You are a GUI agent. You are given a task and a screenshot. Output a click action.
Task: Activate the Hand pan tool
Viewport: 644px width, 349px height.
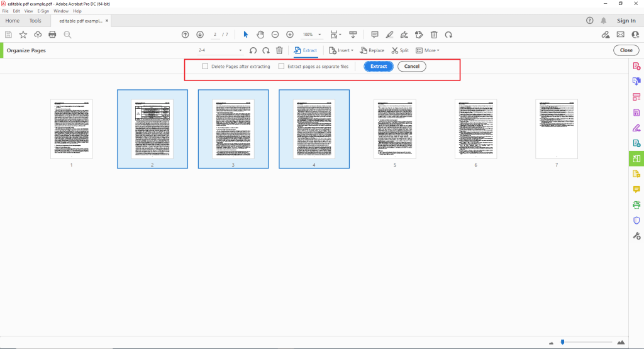pos(260,35)
